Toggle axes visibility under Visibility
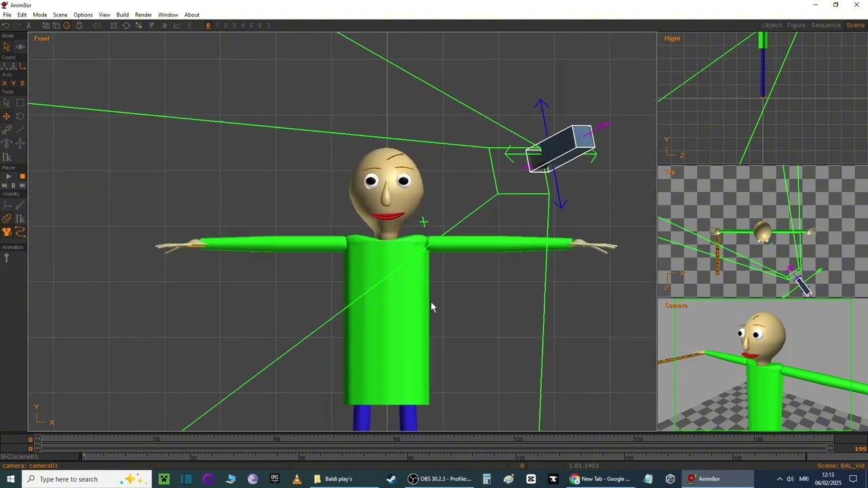The image size is (868, 488). 6,204
